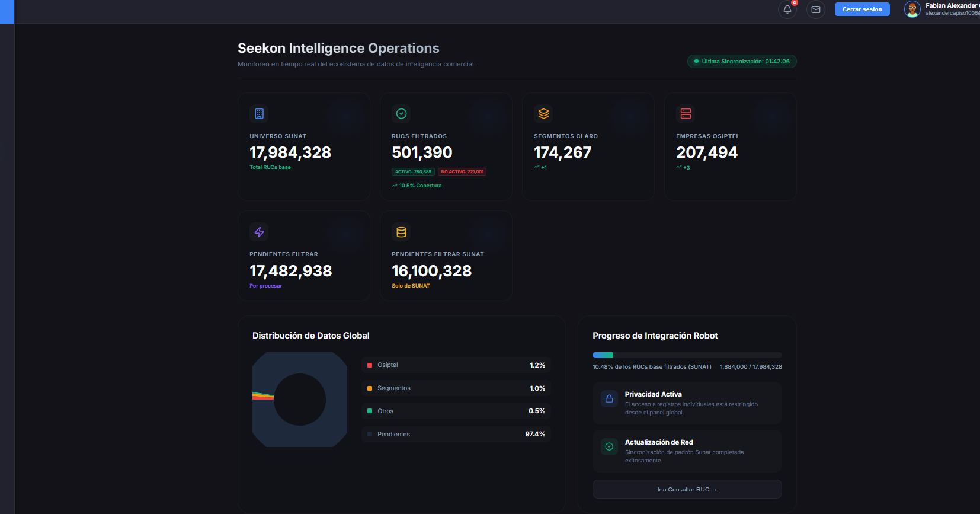
Task: Click the Total RUCs base caption
Action: pos(270,167)
